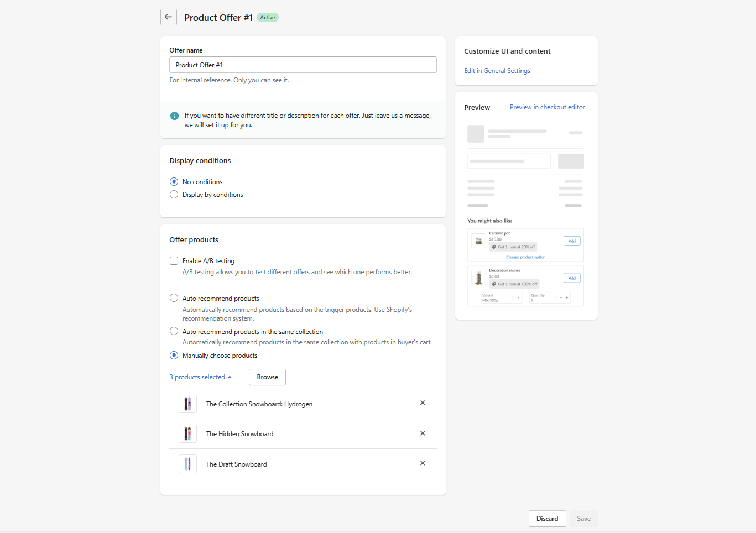Screen dimensions: 756x533
Task: Click the 'Display conditions' section heading
Action: point(200,160)
